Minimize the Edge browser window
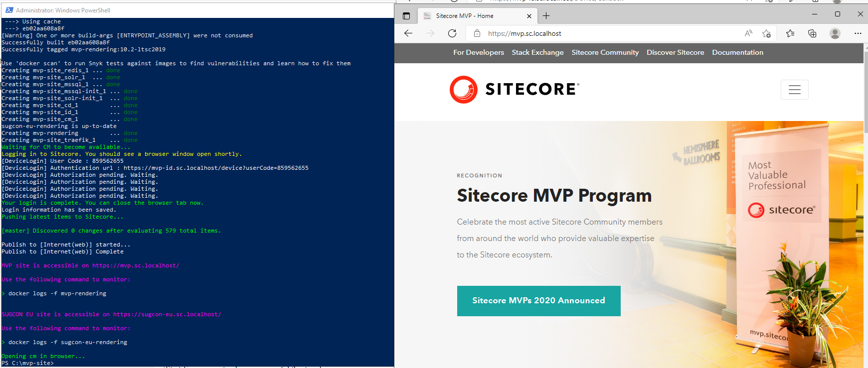This screenshot has width=868, height=368. tap(815, 14)
